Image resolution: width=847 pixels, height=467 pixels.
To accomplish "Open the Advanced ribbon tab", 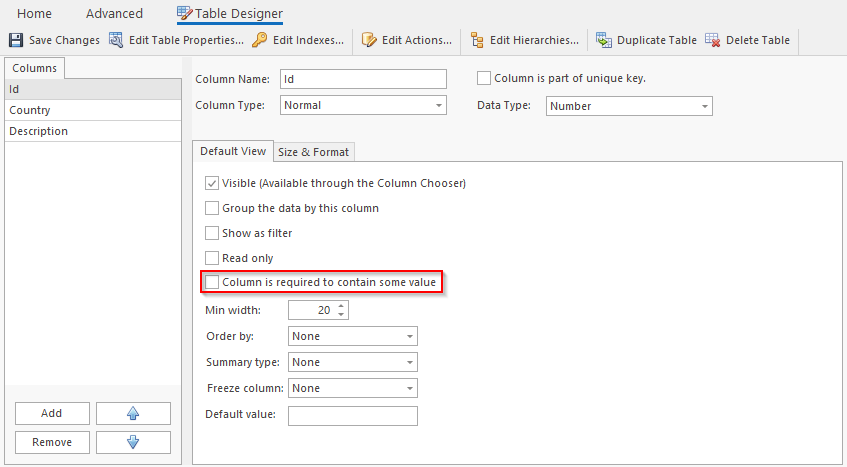I will (114, 13).
